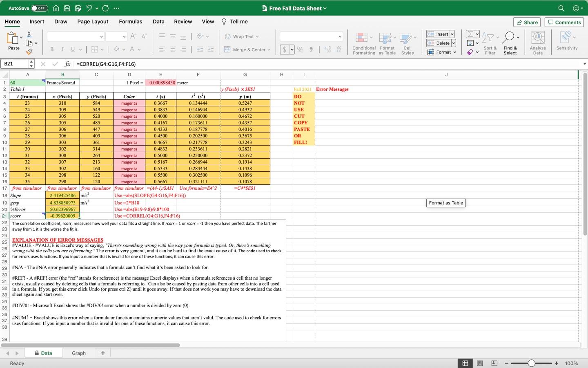Select column header G
Image resolution: width=588 pixels, height=368 pixels.
(x=245, y=74)
